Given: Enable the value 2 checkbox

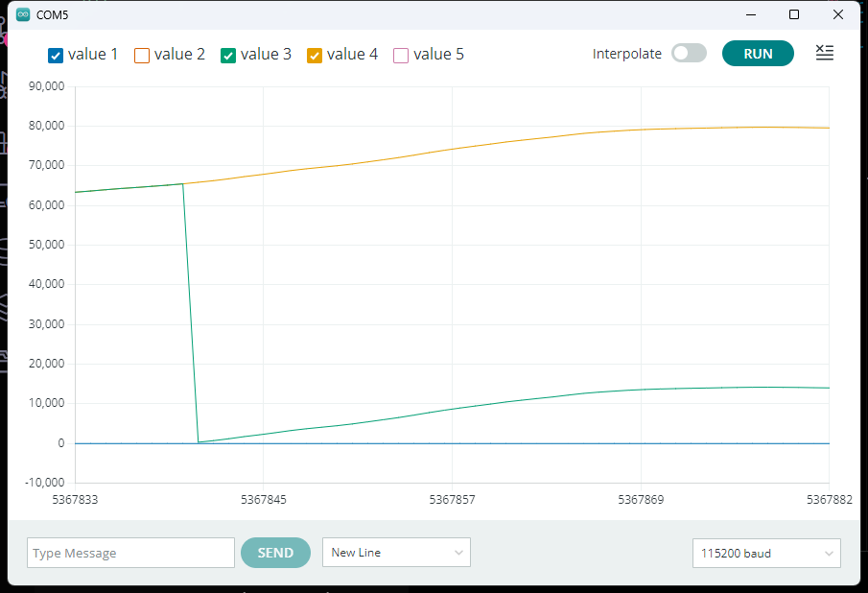Looking at the screenshot, I should point(142,55).
